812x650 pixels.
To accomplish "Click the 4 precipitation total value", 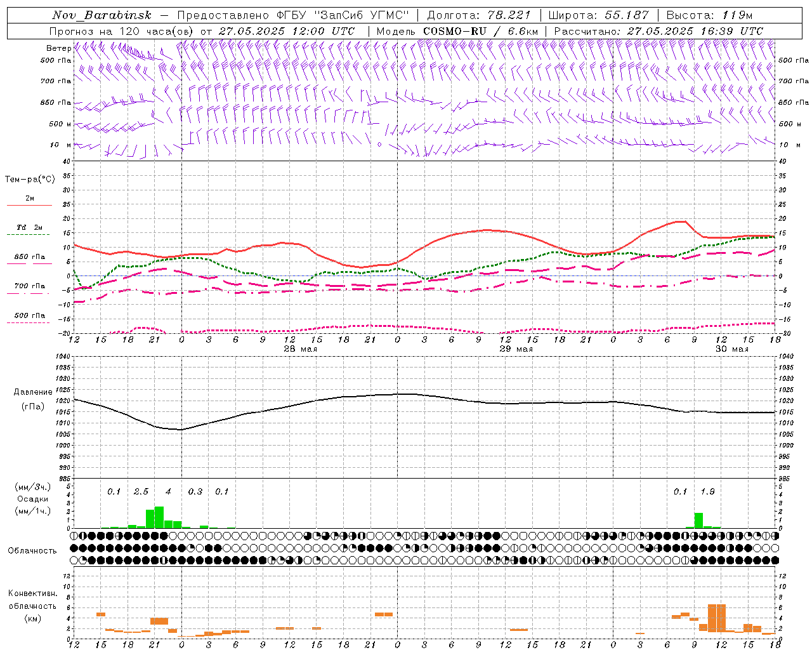I will [168, 491].
